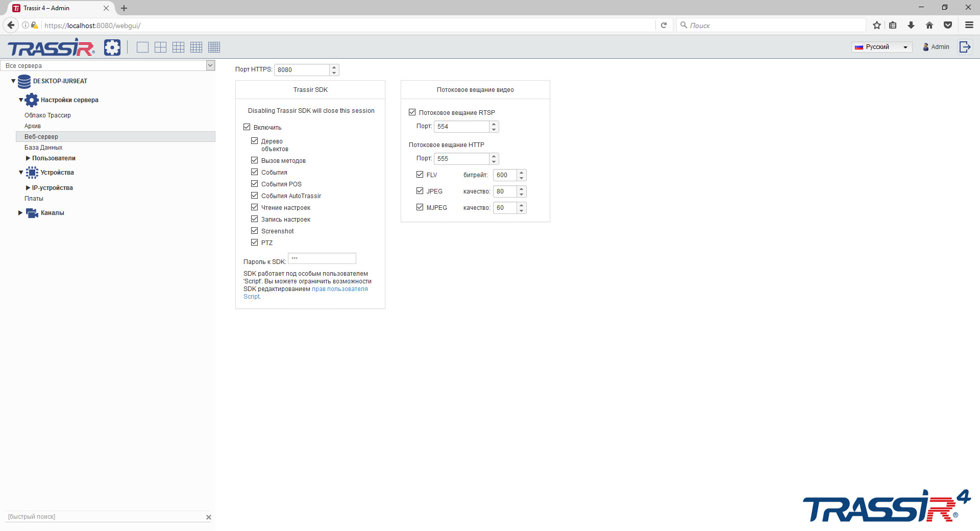The width and height of the screenshot is (980, 531).
Task: Select the 3x3 grid layout icon
Action: pyautogui.click(x=178, y=47)
